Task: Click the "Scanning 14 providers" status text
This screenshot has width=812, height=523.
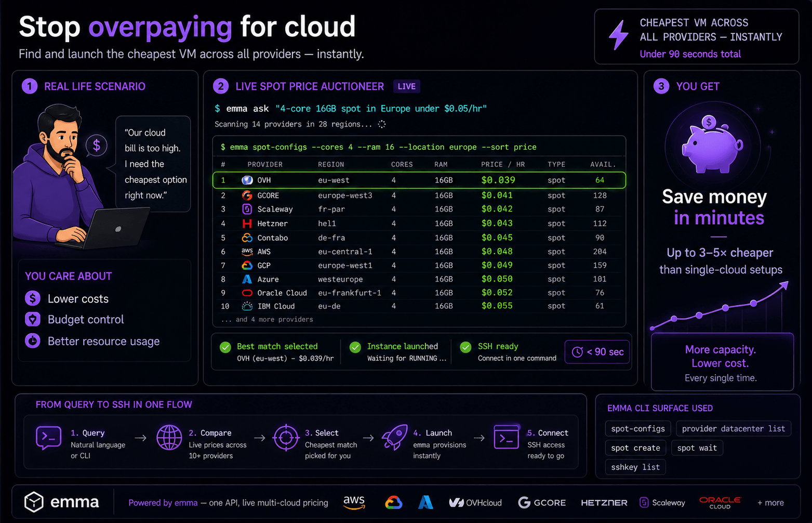Action: coord(294,124)
